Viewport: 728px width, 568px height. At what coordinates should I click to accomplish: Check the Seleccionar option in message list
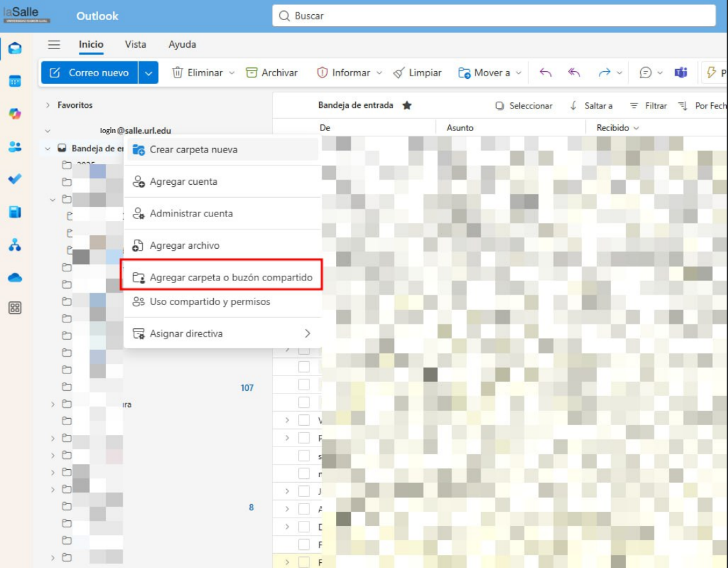point(524,106)
